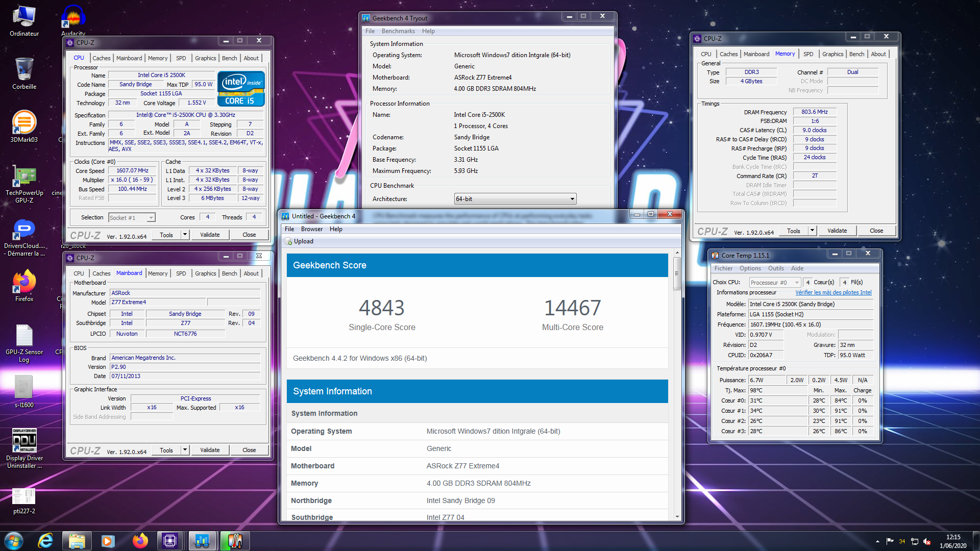The height and width of the screenshot is (551, 980).
Task: Launch Internet Explorer from the taskbar
Action: (45, 541)
